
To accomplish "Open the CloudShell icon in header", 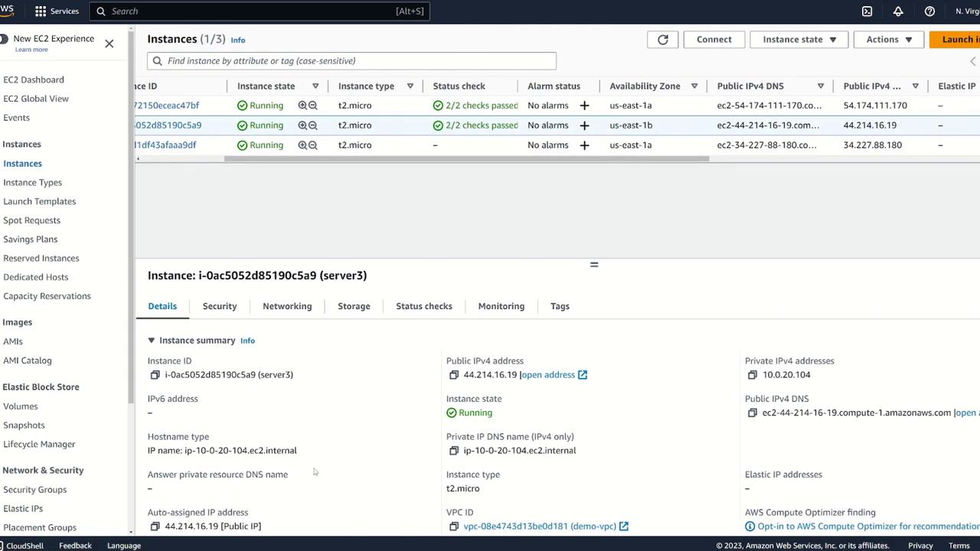I will click(x=867, y=11).
